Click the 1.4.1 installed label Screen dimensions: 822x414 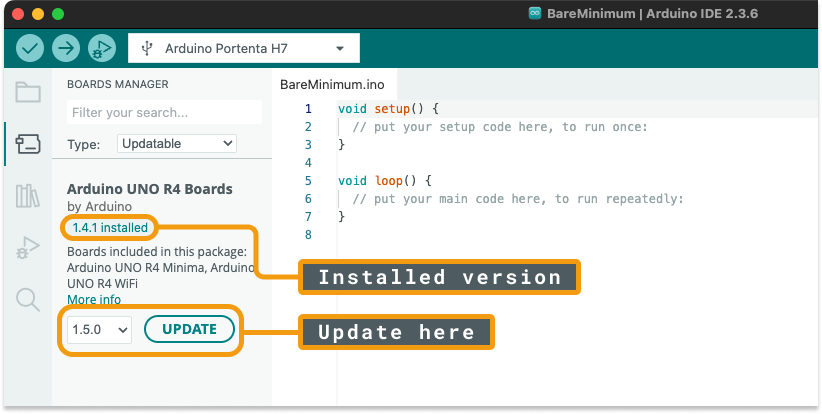pyautogui.click(x=110, y=228)
